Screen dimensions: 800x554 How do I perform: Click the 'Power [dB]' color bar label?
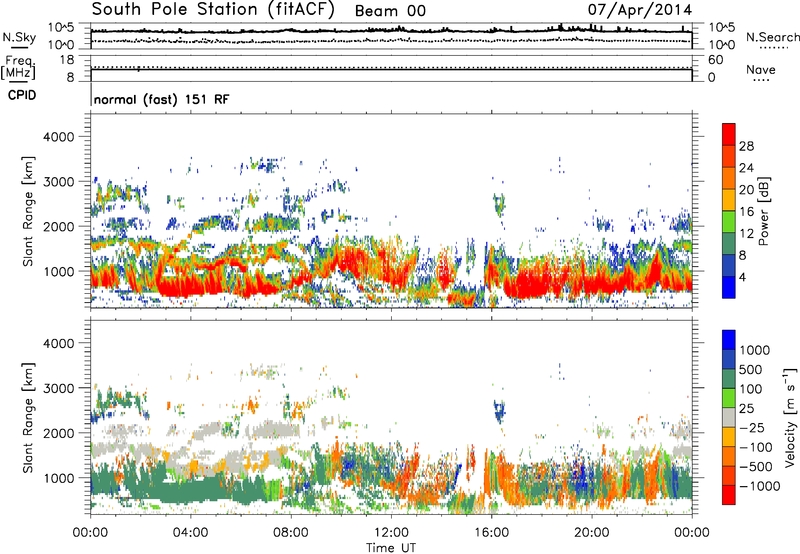point(764,211)
